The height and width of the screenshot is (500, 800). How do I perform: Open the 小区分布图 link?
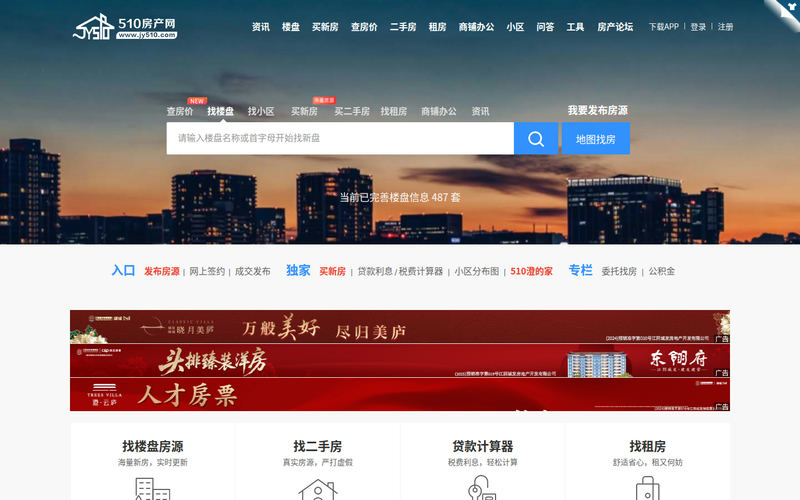(477, 271)
